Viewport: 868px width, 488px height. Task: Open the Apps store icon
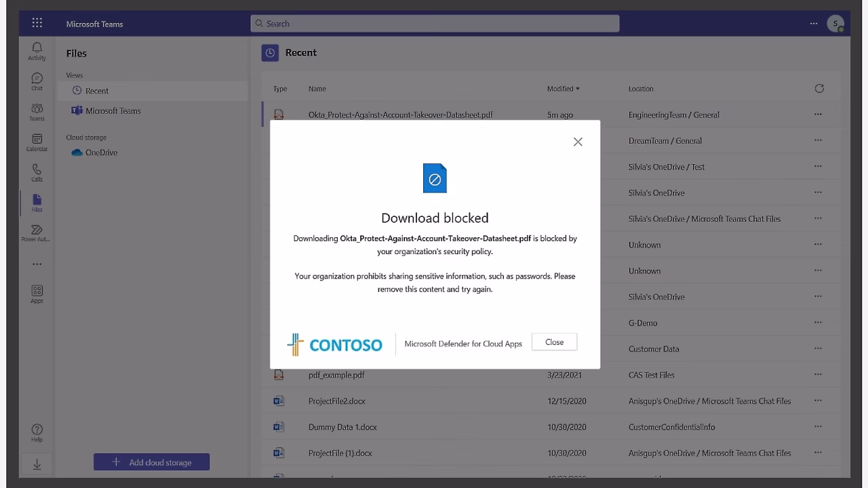click(37, 294)
